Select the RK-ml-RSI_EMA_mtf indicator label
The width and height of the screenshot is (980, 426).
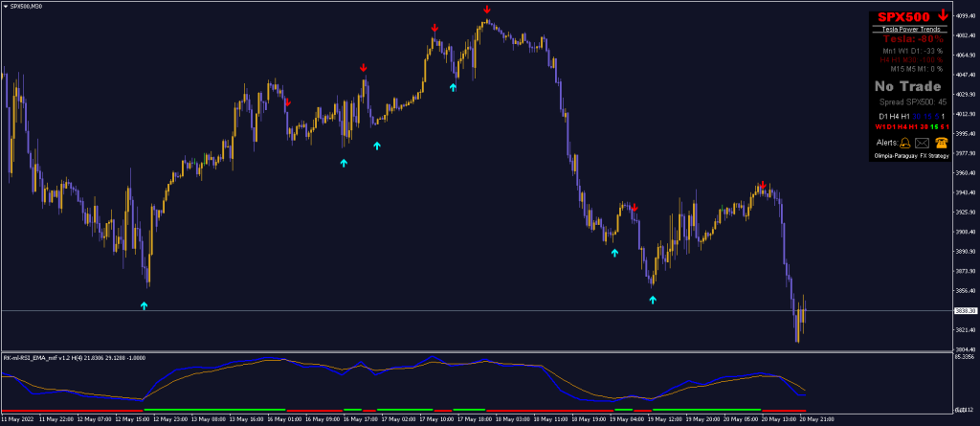tap(72, 357)
